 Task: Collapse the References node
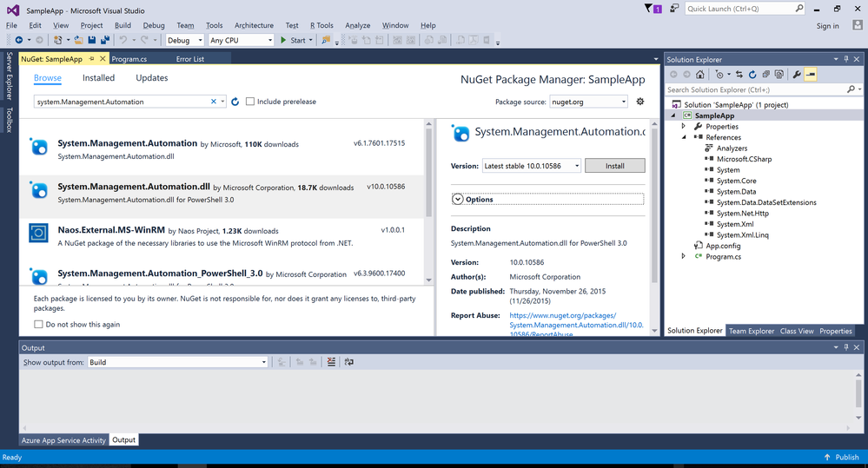tap(684, 137)
